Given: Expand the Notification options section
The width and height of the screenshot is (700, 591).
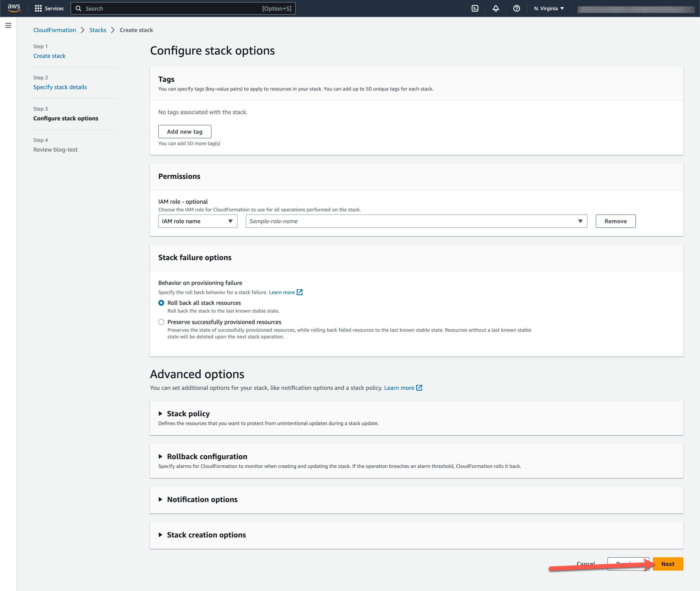Looking at the screenshot, I should coord(202,500).
